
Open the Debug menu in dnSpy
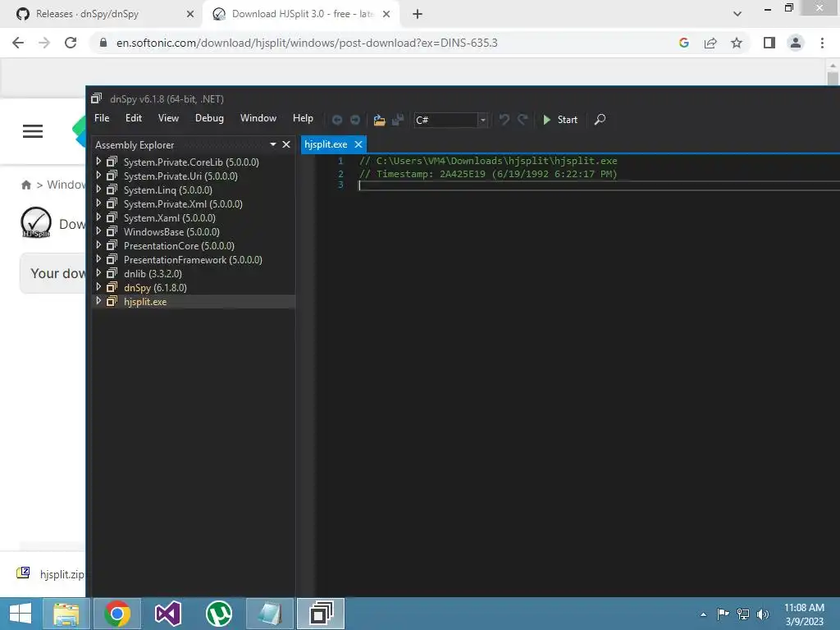pyautogui.click(x=209, y=118)
